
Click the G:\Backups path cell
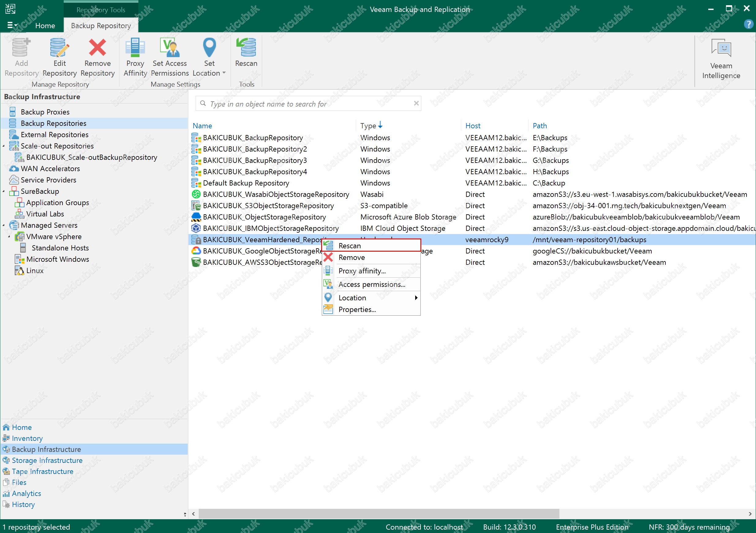(551, 160)
